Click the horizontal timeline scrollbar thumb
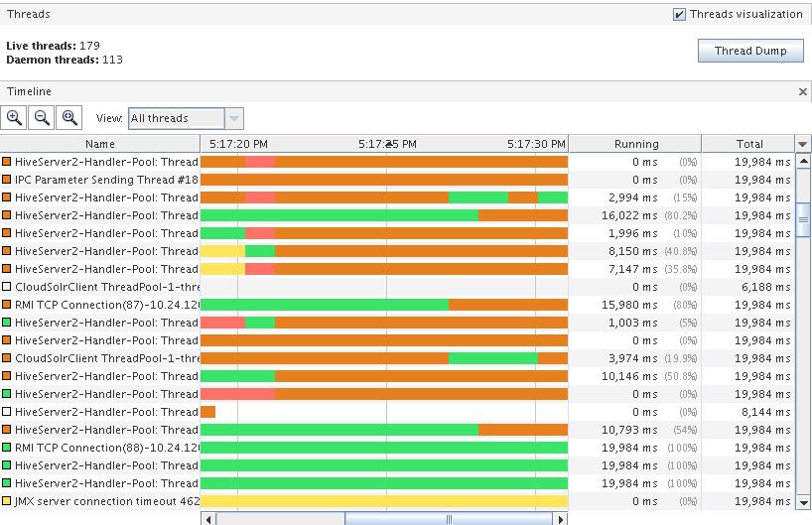 point(449,519)
